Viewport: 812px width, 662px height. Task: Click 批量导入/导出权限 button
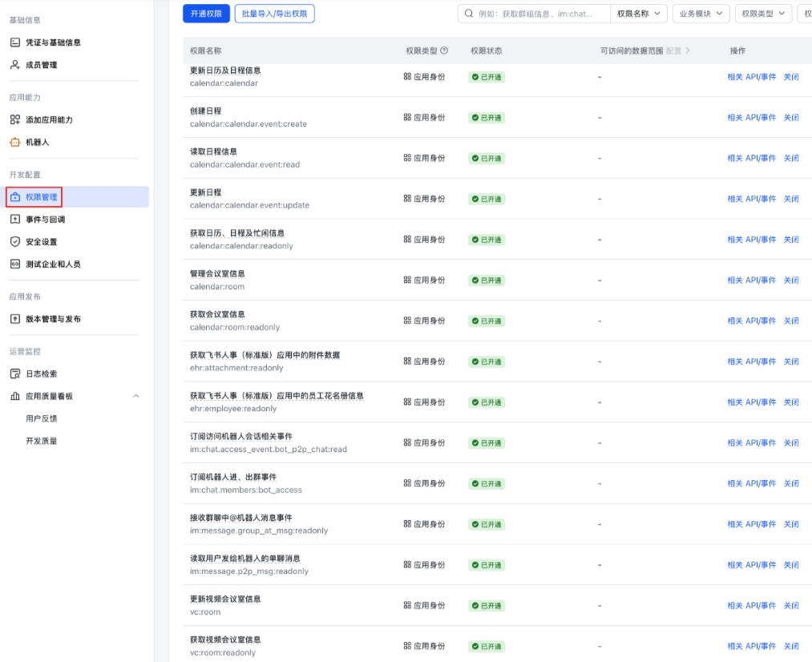[x=274, y=14]
